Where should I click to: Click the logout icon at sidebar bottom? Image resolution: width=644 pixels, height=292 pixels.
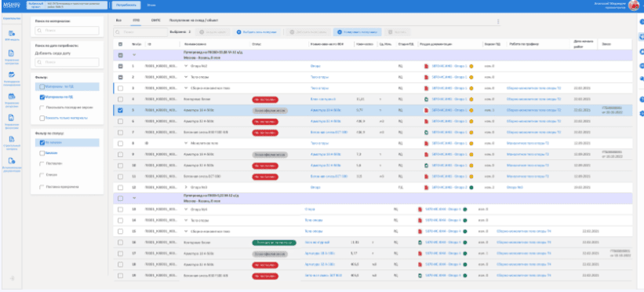pos(12,279)
